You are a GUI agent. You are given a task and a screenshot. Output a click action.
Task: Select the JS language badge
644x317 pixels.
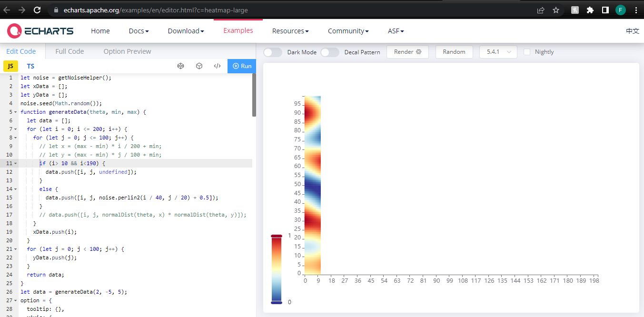tap(10, 66)
